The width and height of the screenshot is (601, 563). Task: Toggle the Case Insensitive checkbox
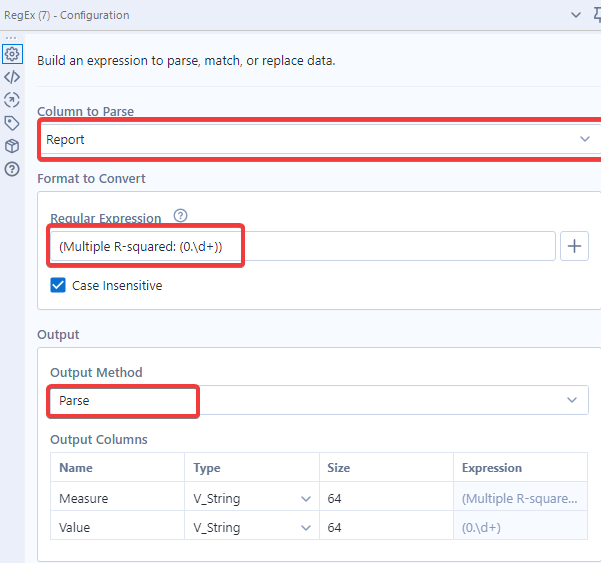point(59,285)
